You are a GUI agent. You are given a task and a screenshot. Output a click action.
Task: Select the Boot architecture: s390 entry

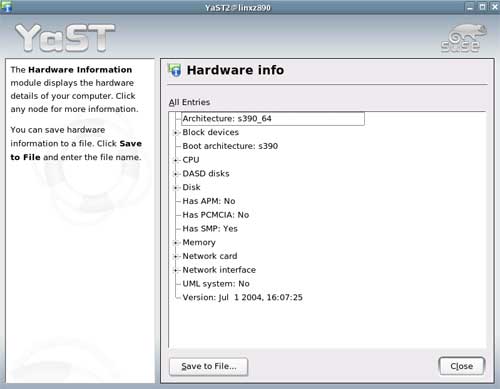tap(230, 146)
